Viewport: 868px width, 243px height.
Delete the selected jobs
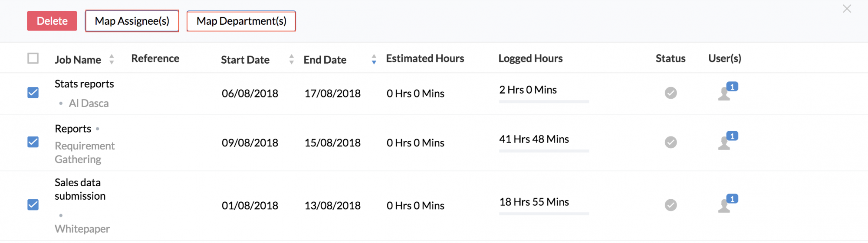pyautogui.click(x=52, y=21)
